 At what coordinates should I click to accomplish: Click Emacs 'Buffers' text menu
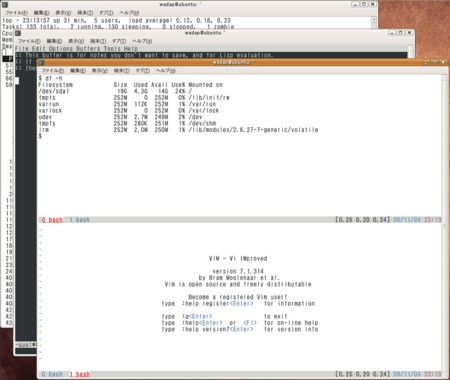pyautogui.click(x=88, y=48)
